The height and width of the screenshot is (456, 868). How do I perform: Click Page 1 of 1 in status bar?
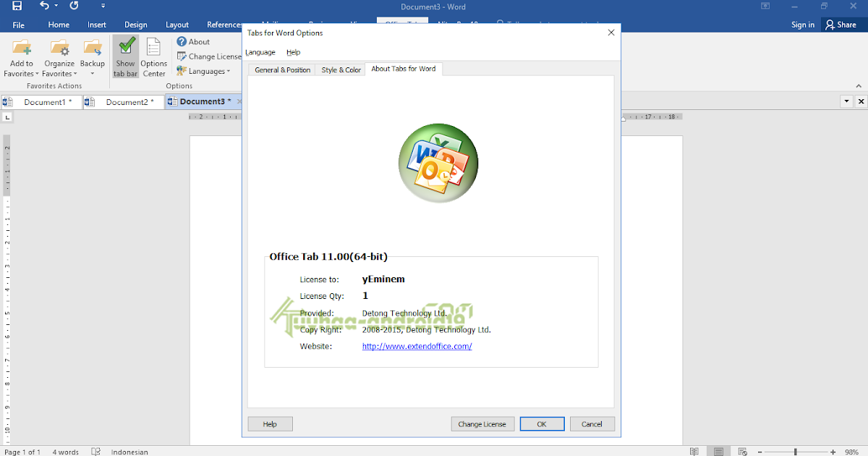click(22, 452)
